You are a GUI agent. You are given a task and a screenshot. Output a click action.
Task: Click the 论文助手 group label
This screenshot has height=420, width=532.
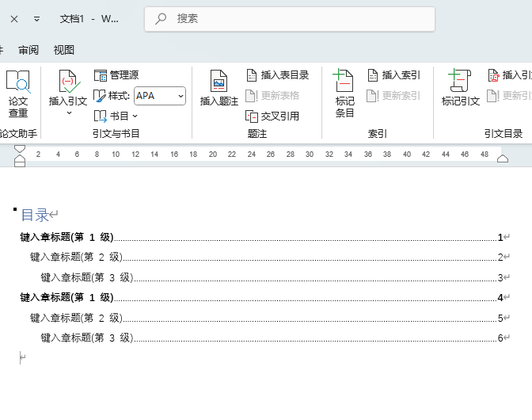[18, 134]
